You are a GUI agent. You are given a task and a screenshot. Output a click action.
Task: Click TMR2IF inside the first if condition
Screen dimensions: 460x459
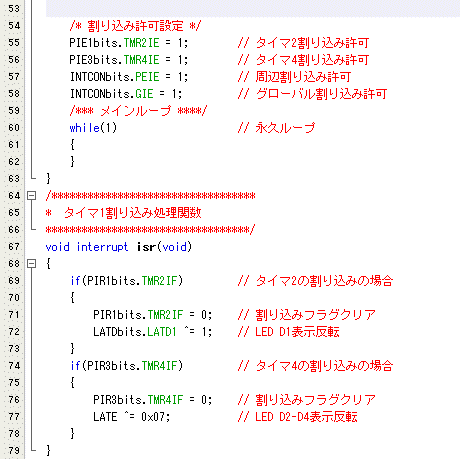pyautogui.click(x=159, y=281)
